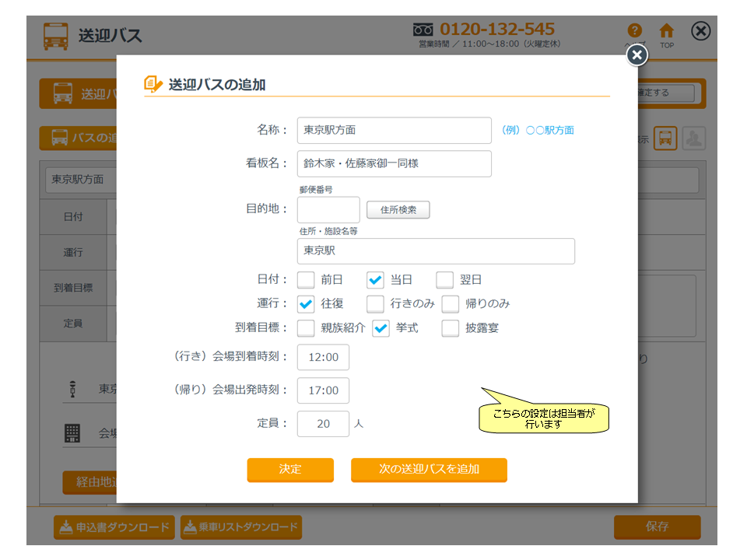The height and width of the screenshot is (560, 747).
Task: Open help via the question mark icon
Action: click(x=635, y=31)
